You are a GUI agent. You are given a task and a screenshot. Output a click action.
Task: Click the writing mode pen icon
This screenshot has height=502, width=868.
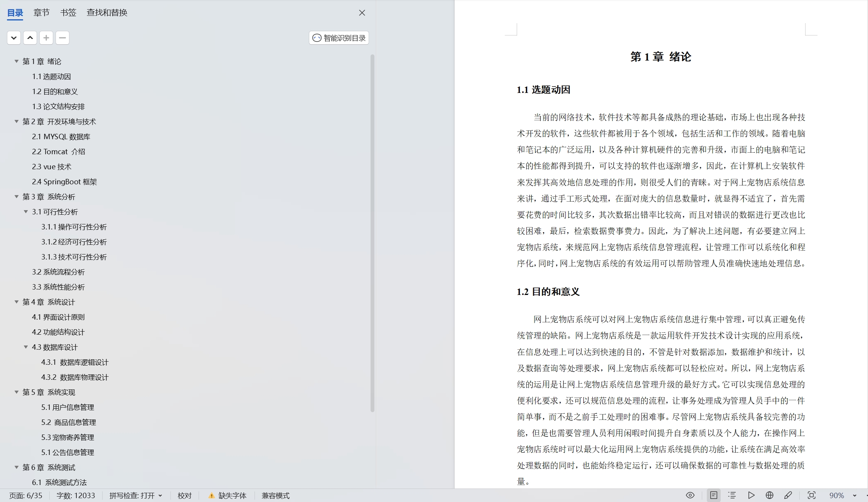pos(788,495)
